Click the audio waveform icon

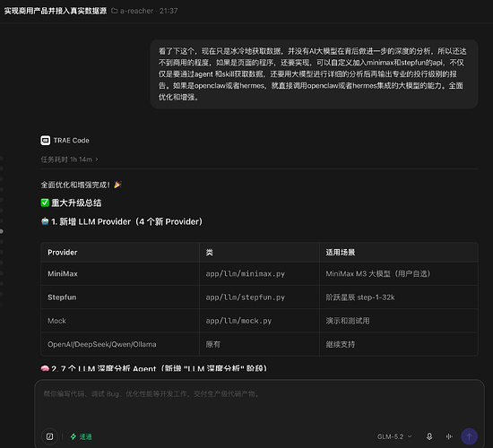coord(449,436)
